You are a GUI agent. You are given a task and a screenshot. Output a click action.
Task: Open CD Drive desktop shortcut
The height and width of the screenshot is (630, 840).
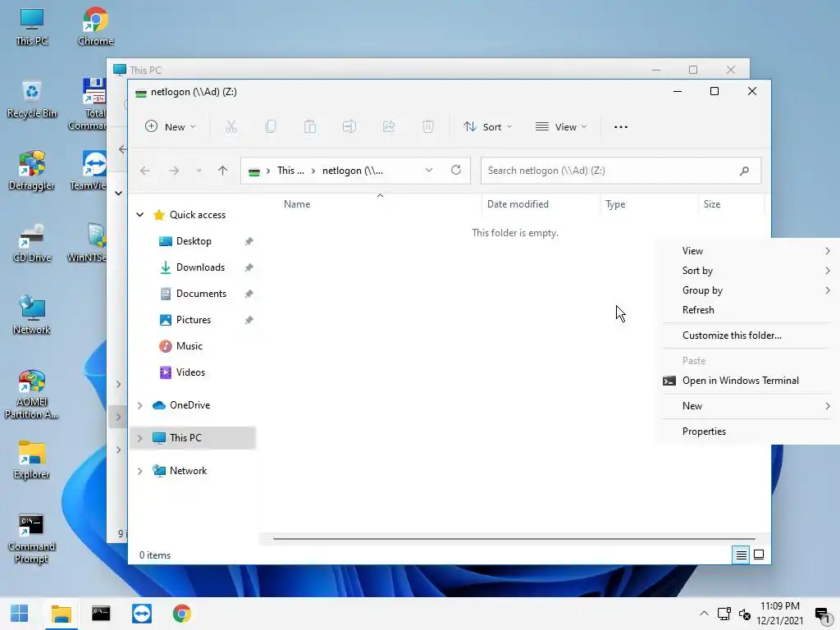coord(32,243)
